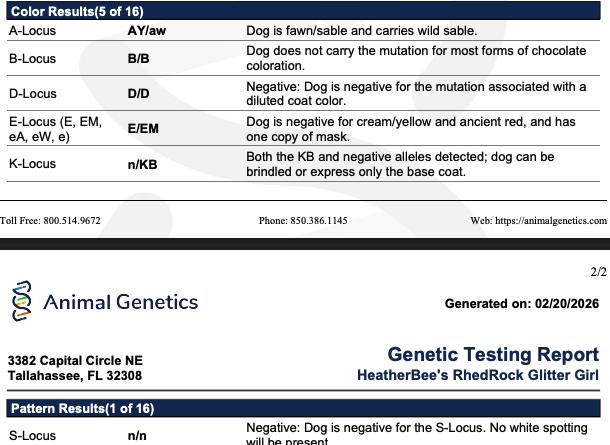Screen dimensions: 610x445
Task: Click the n/KB genotype result
Action: (x=143, y=164)
